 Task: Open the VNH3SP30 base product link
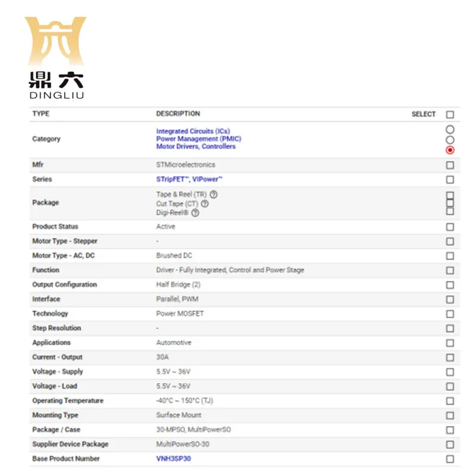tap(174, 459)
